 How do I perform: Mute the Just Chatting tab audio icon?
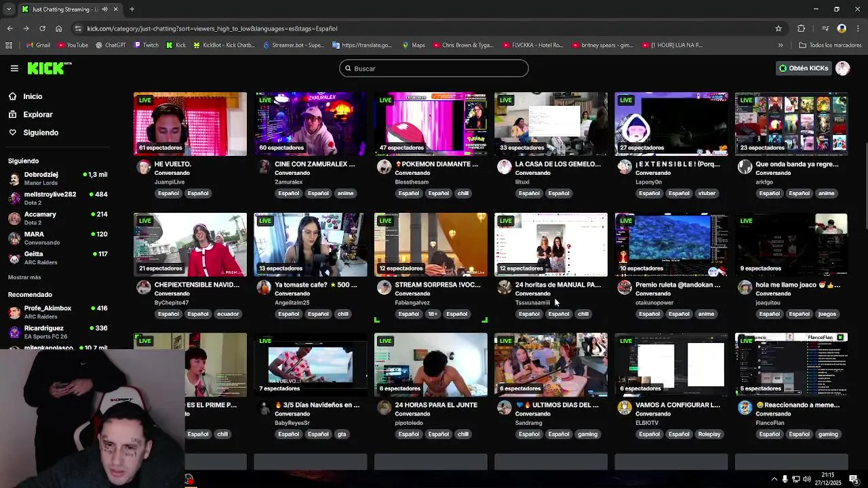click(104, 9)
